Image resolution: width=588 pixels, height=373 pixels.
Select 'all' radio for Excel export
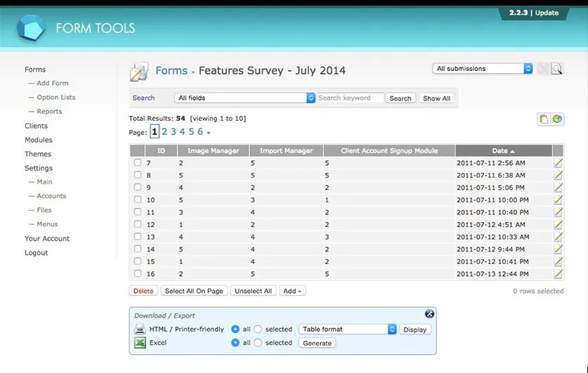(x=235, y=343)
